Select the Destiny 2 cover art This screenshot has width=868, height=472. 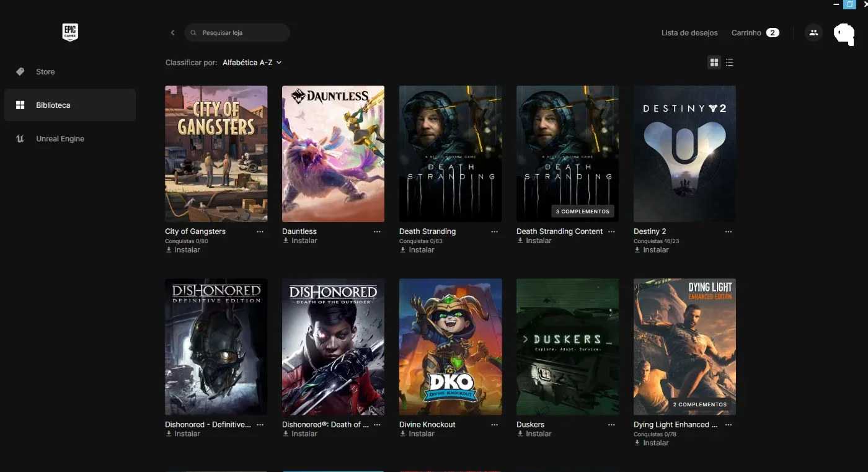pyautogui.click(x=685, y=154)
